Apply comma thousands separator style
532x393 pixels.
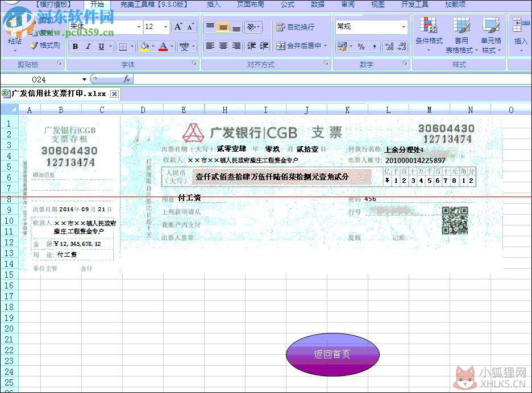[x=374, y=47]
